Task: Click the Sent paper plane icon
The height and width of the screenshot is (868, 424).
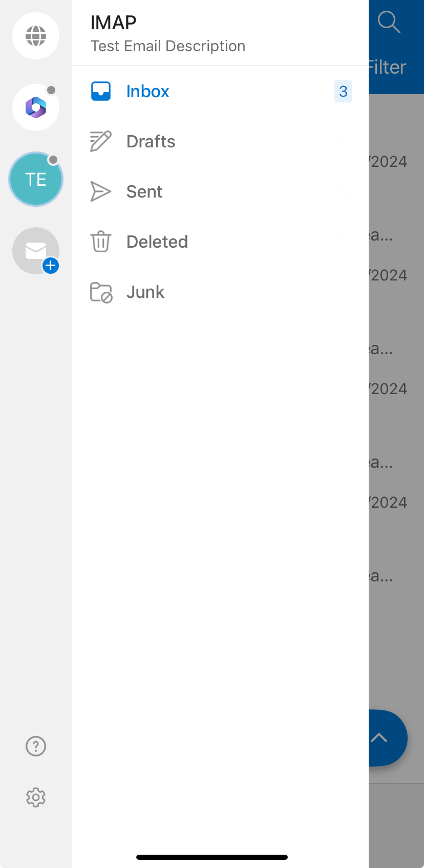Action: click(x=101, y=191)
